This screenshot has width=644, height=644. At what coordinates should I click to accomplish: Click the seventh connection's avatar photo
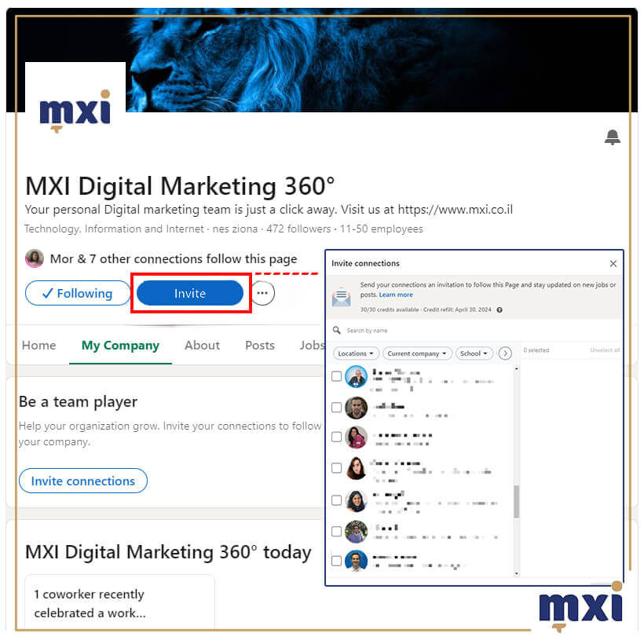coord(356,561)
